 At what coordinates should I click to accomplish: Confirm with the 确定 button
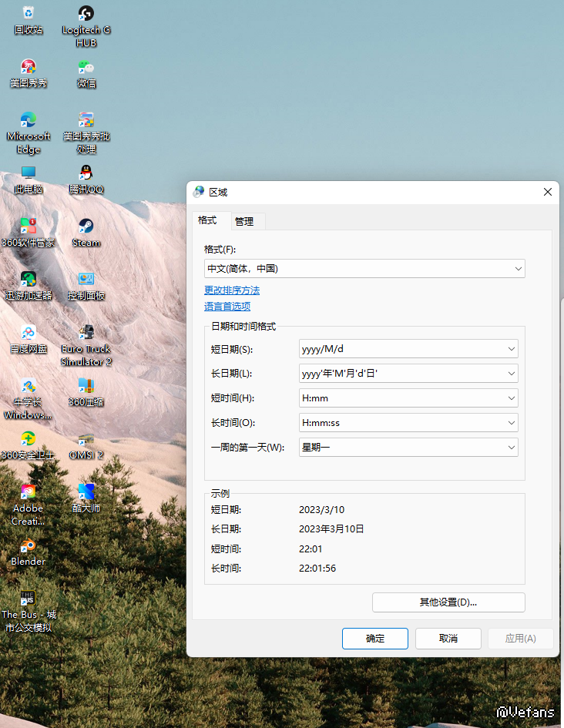tap(375, 638)
